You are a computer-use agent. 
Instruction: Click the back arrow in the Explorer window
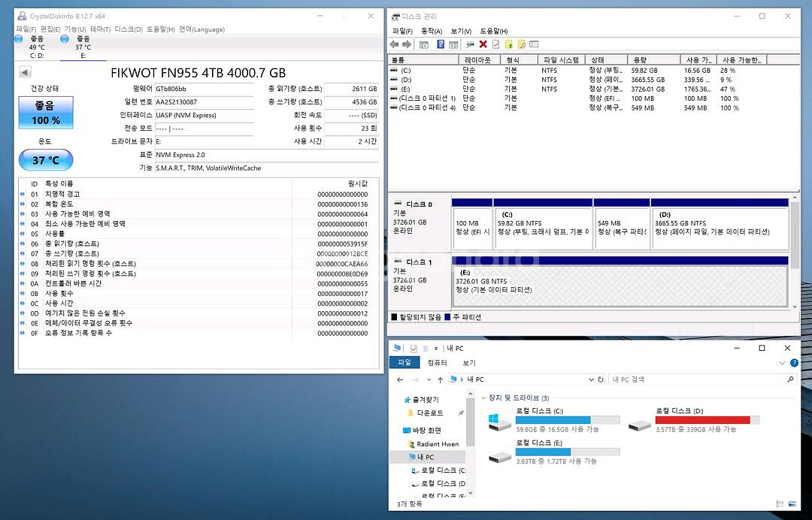[400, 379]
